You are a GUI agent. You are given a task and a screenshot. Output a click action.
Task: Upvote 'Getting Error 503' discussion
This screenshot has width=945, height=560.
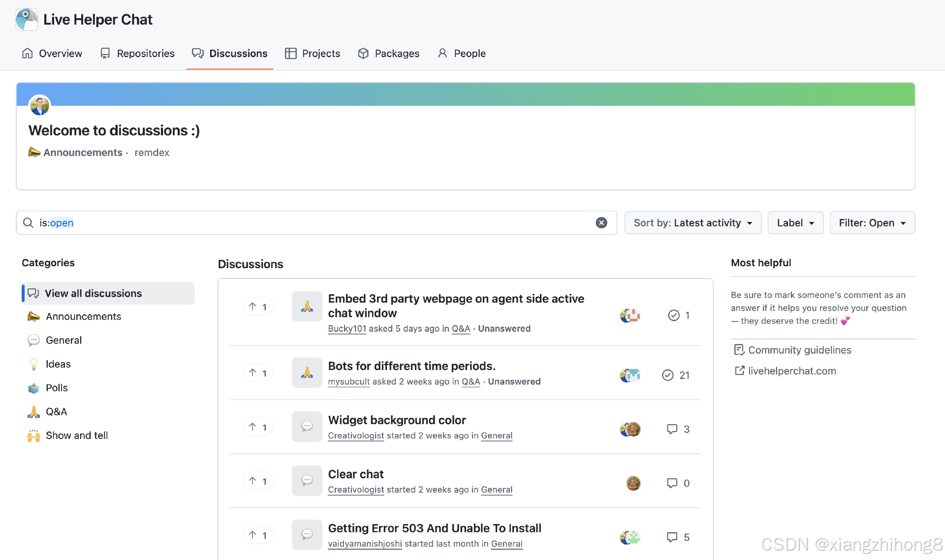(x=258, y=535)
